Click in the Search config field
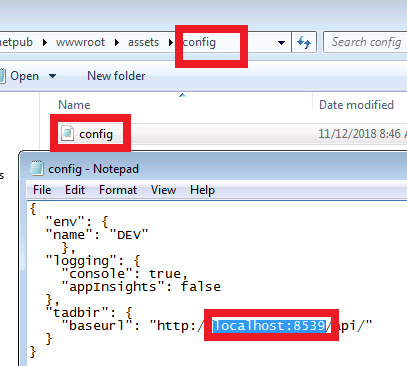Viewport: 407px width, 366px height. pyautogui.click(x=365, y=42)
